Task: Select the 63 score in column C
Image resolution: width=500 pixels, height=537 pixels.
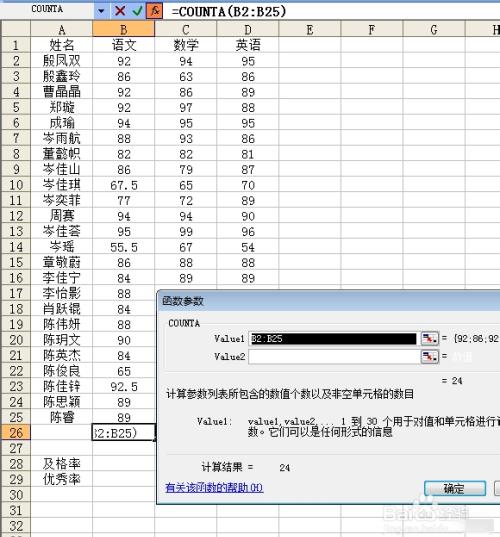Action: pyautogui.click(x=186, y=77)
